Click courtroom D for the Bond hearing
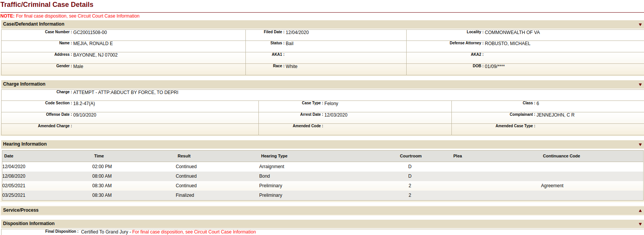 410,176
